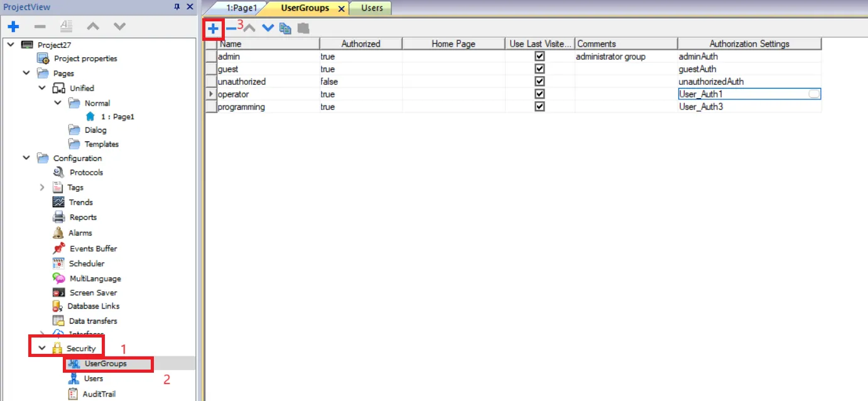Screen dimensions: 868x401
Task: Switch to the UserGroups tab
Action: 305,8
